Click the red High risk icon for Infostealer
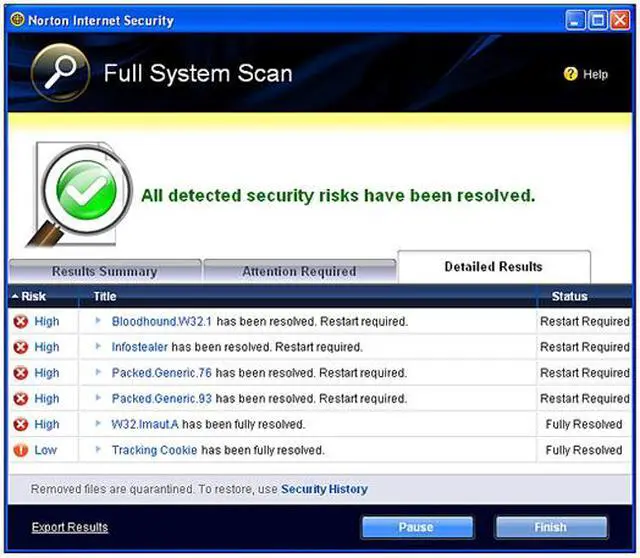This screenshot has width=640, height=558. [x=20, y=347]
